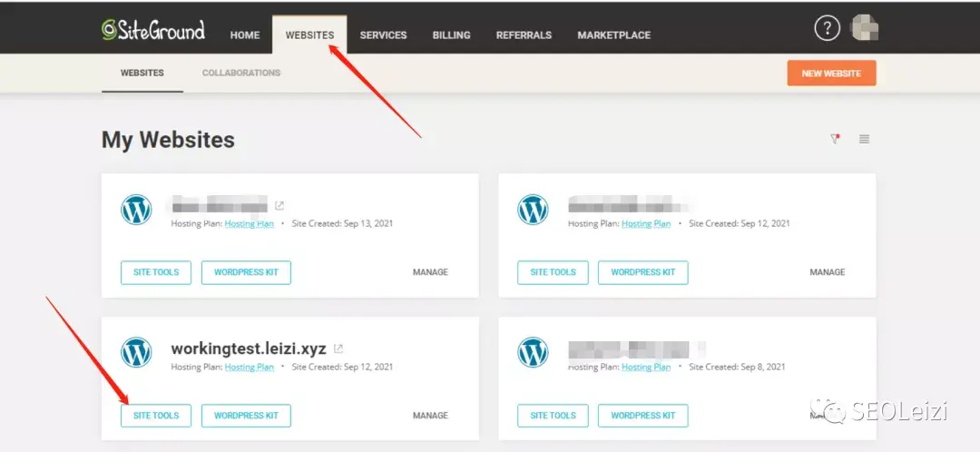Go to REFERRALS
Screen dimensions: 980x452
(x=524, y=35)
